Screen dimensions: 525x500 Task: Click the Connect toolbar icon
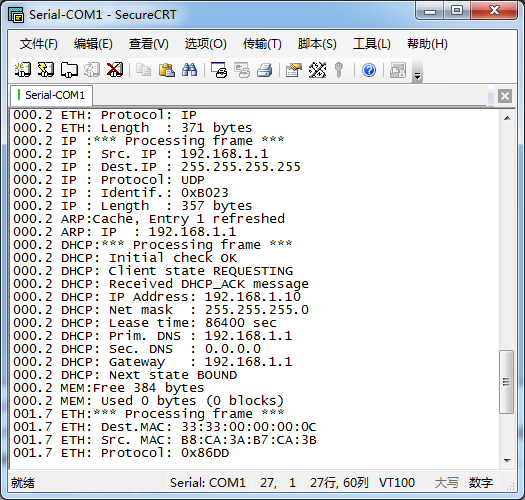(x=23, y=70)
